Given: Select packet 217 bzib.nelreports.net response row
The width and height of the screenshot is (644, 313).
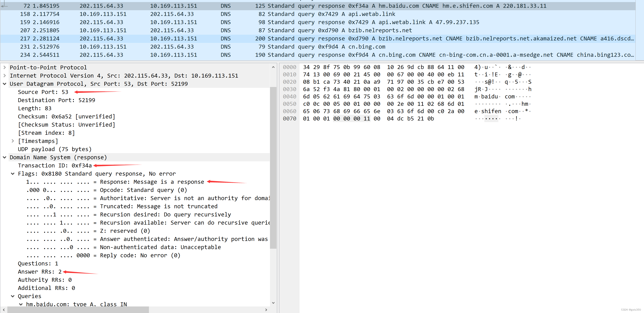Looking at the screenshot, I should [x=318, y=39].
